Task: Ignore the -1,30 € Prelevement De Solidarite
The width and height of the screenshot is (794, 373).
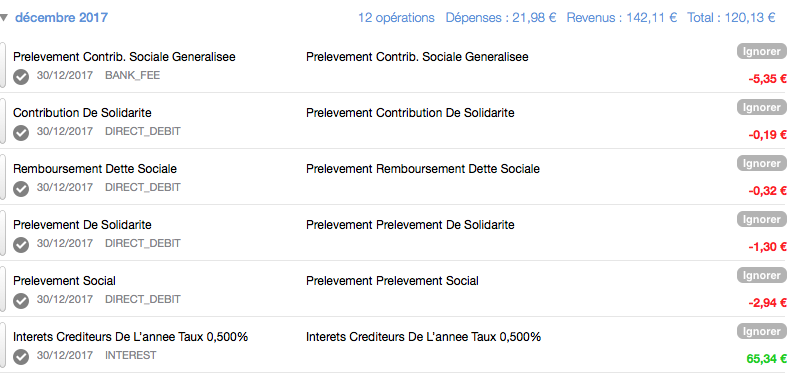Action: (762, 219)
